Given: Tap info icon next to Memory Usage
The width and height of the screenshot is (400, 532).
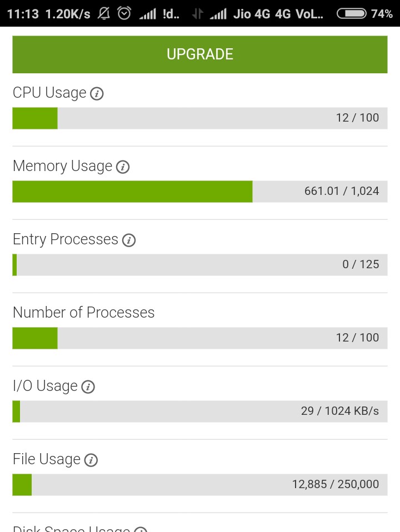Looking at the screenshot, I should point(123,167).
